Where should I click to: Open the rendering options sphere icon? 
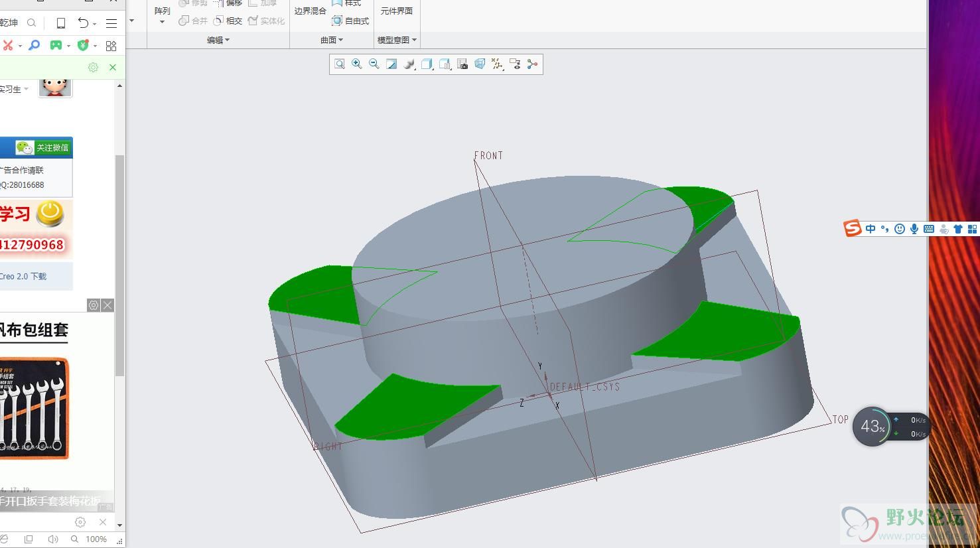click(409, 64)
